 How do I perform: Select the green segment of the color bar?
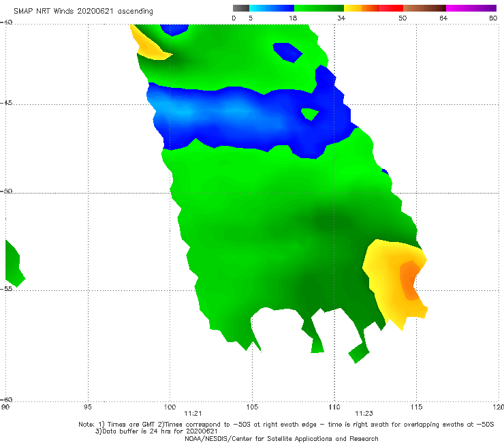319,8
